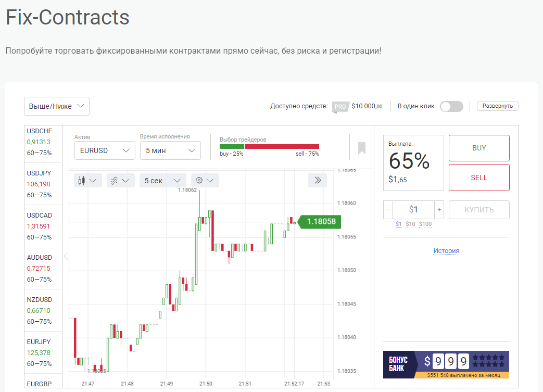The image size is (543, 392).
Task: Click the red SELL button
Action: [x=479, y=178]
